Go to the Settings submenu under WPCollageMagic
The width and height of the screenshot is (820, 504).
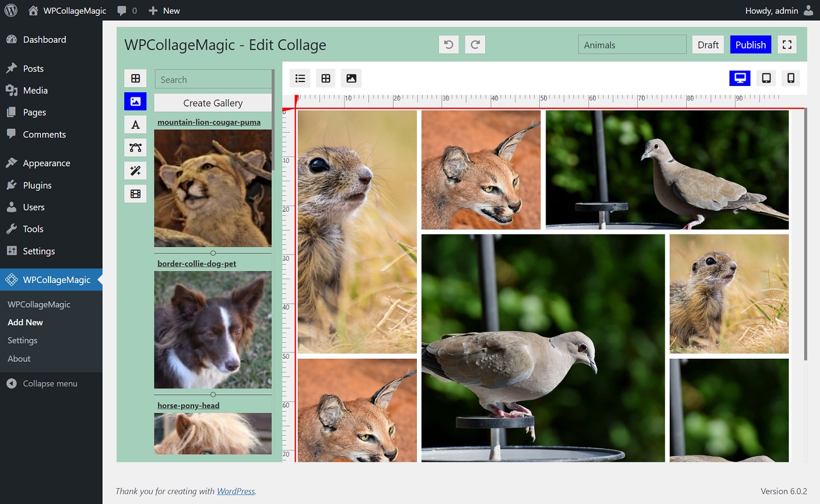[22, 340]
